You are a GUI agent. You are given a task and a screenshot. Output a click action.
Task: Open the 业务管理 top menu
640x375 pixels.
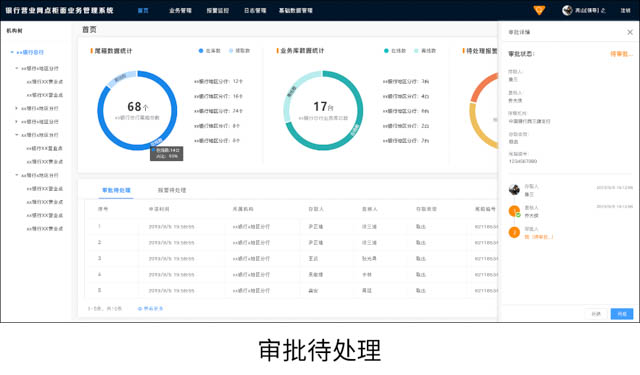coord(180,11)
